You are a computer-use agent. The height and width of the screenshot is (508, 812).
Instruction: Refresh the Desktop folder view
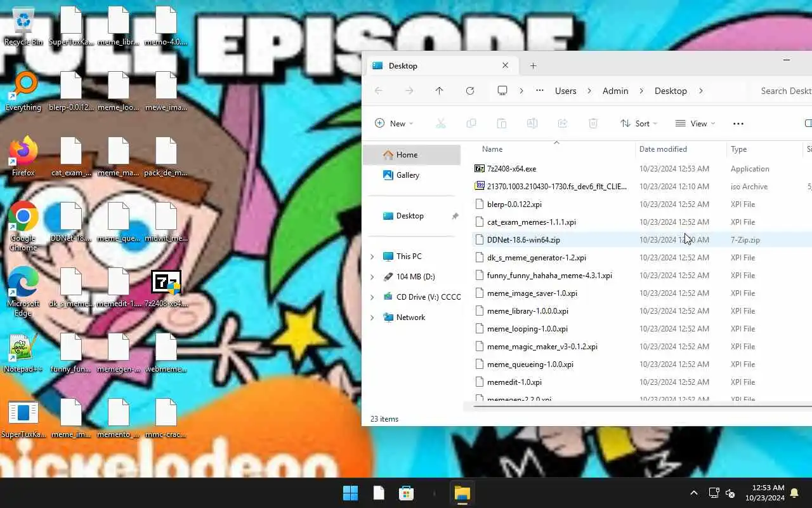470,91
